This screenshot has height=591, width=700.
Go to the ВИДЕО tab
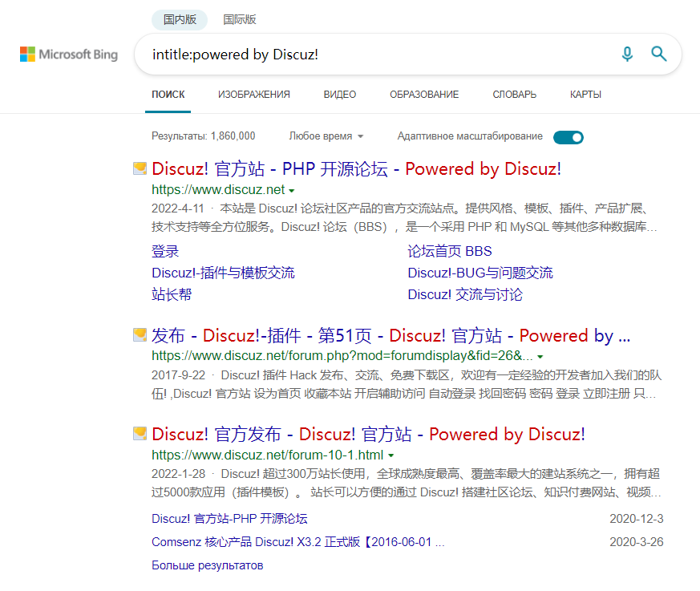(x=340, y=95)
